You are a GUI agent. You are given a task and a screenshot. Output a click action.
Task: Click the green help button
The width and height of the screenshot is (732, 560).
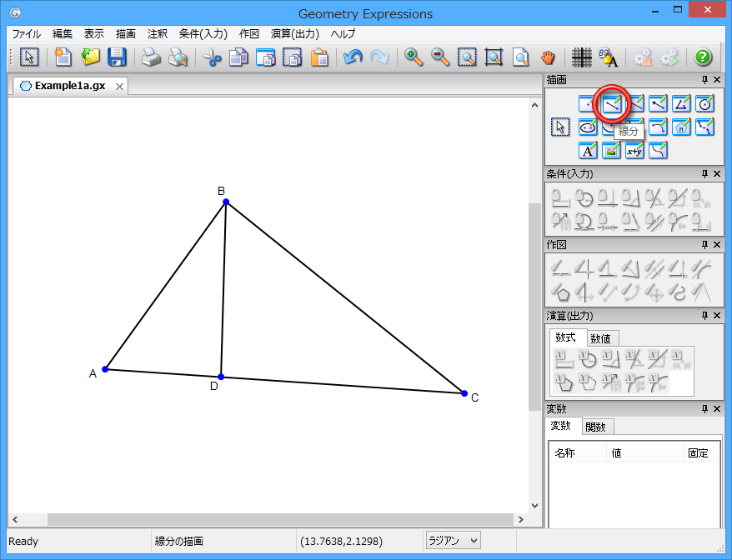tap(703, 57)
